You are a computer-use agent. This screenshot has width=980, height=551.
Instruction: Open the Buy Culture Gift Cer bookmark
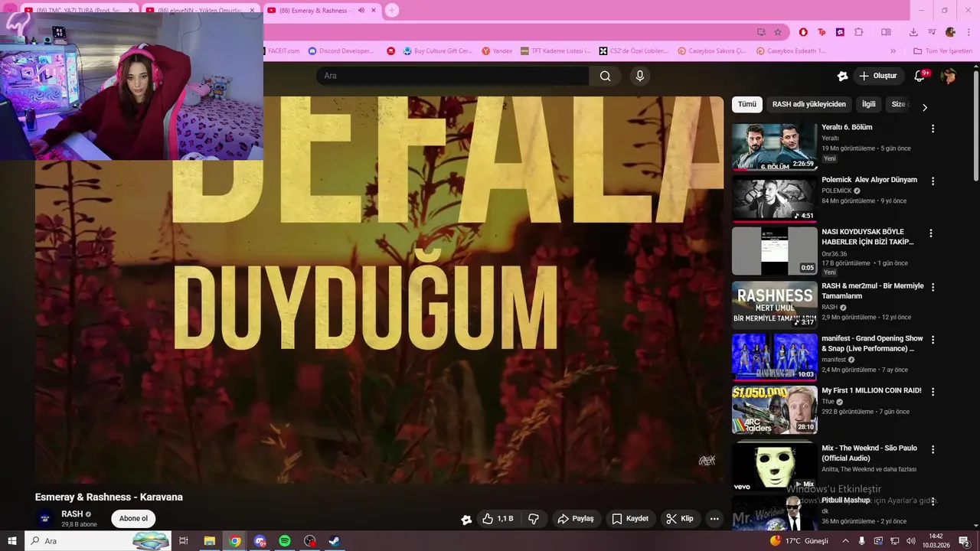(439, 51)
